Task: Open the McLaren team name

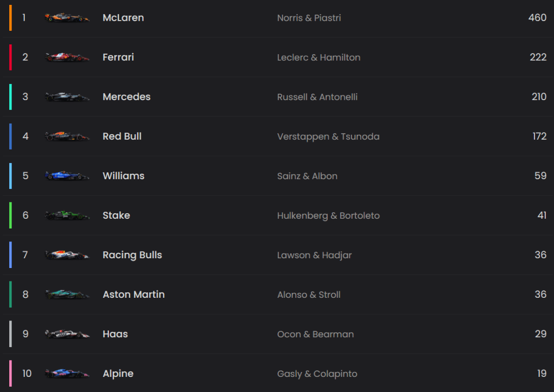Action: pyautogui.click(x=123, y=18)
